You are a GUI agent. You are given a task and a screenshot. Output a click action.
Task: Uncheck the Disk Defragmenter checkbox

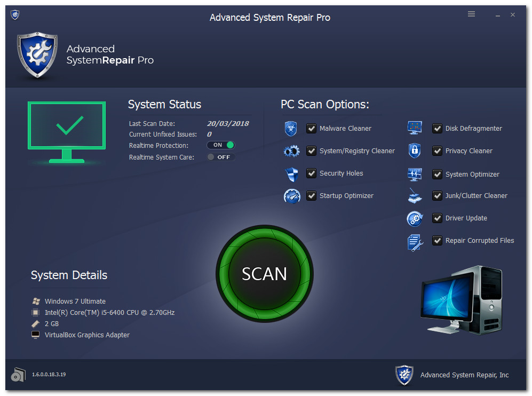tap(437, 128)
